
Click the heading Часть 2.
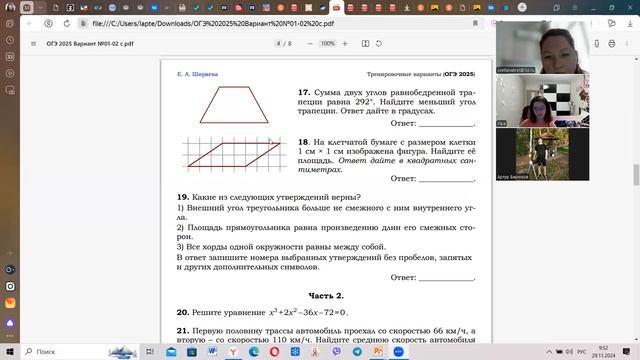pos(326,296)
